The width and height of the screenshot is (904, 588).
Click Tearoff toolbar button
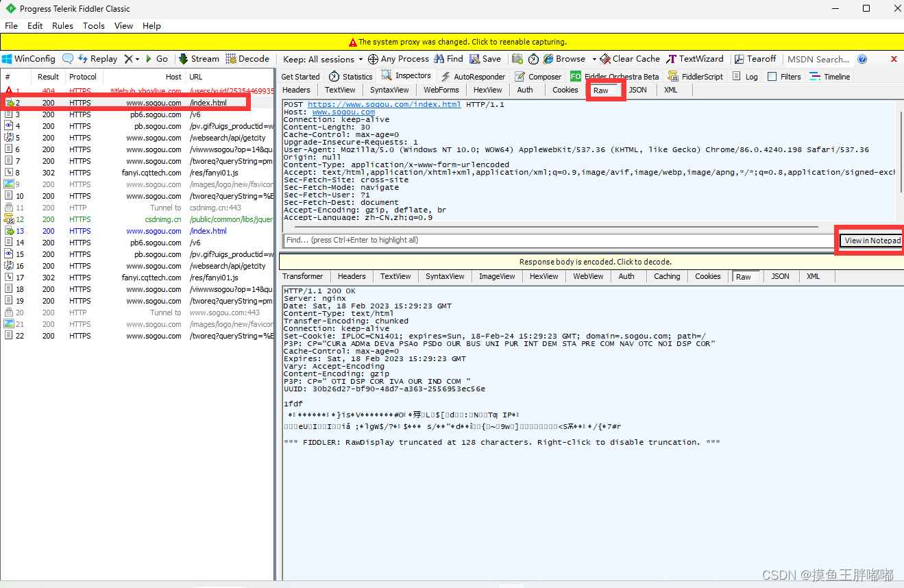pyautogui.click(x=755, y=59)
